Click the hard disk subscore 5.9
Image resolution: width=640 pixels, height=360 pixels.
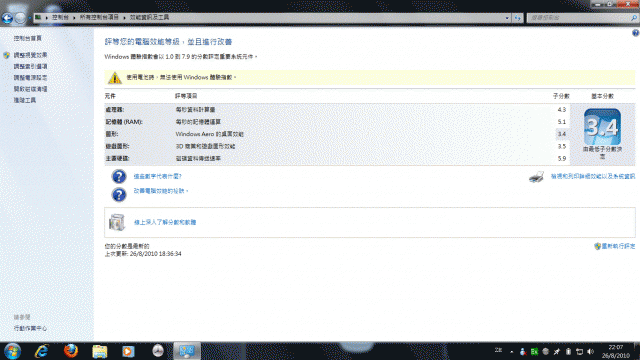[562, 159]
